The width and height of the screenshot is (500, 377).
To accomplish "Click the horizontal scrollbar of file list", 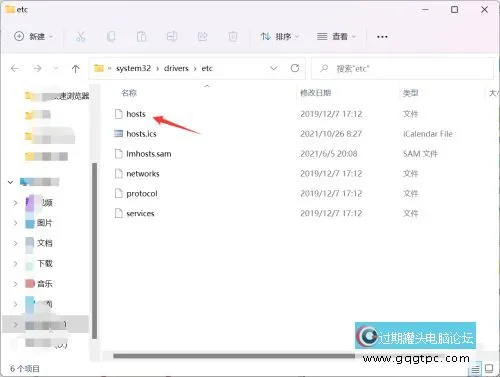I will click(x=234, y=356).
